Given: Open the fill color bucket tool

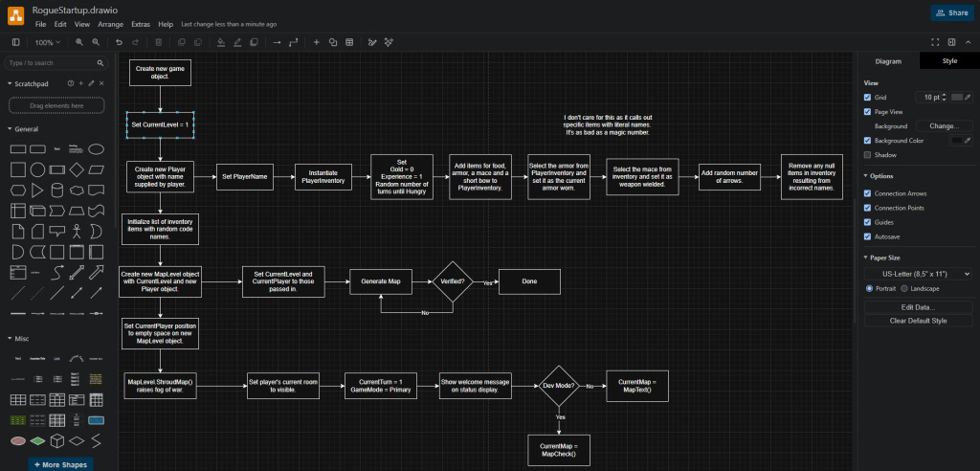Looking at the screenshot, I should [221, 42].
